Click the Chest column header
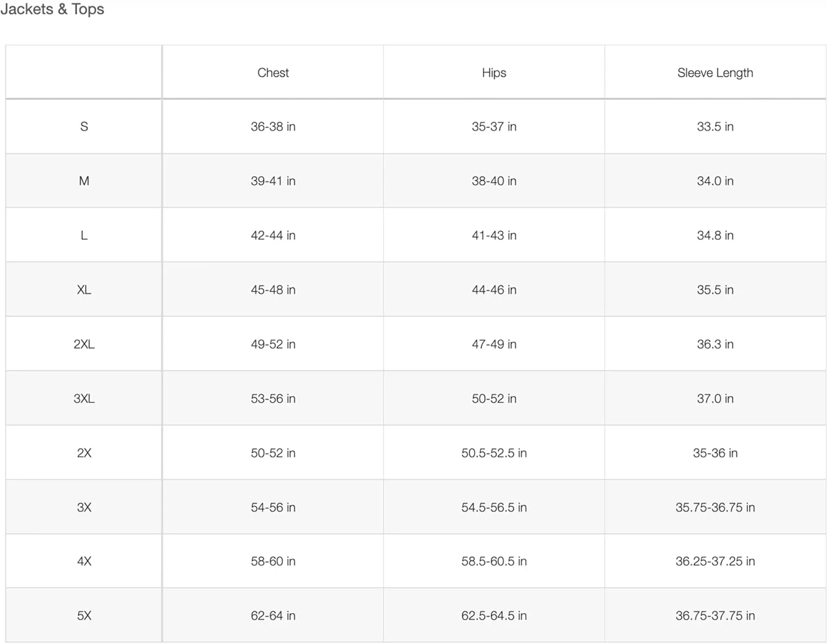This screenshot has height=644, width=828. (273, 73)
